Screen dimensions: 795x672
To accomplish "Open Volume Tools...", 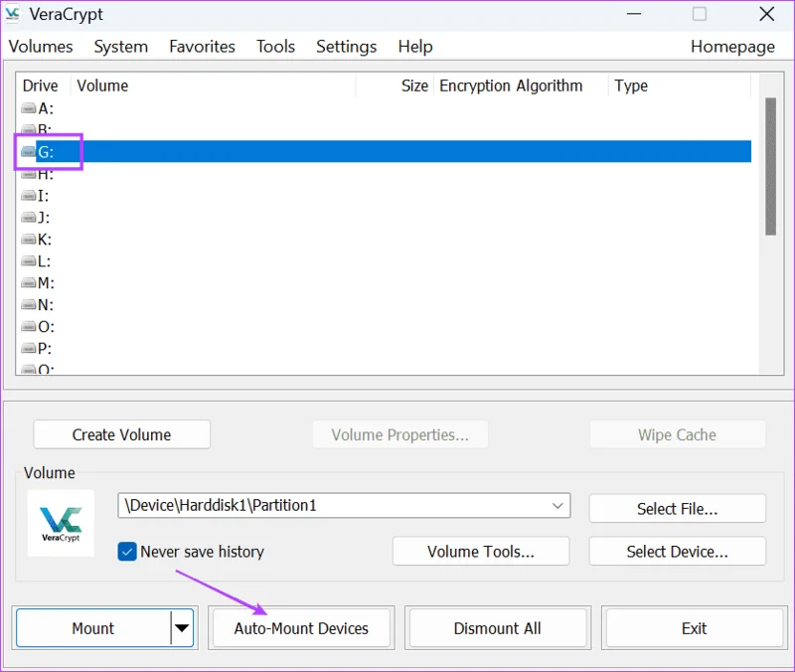I will pos(481,552).
